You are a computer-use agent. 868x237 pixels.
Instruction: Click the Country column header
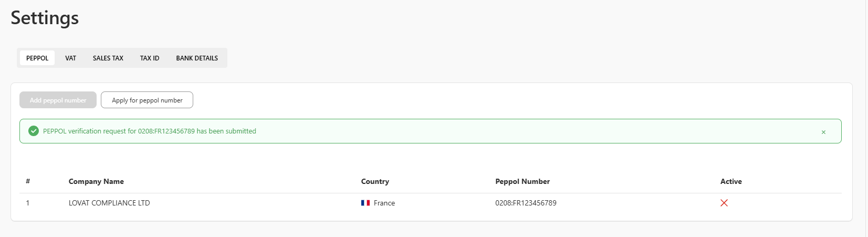(375, 181)
